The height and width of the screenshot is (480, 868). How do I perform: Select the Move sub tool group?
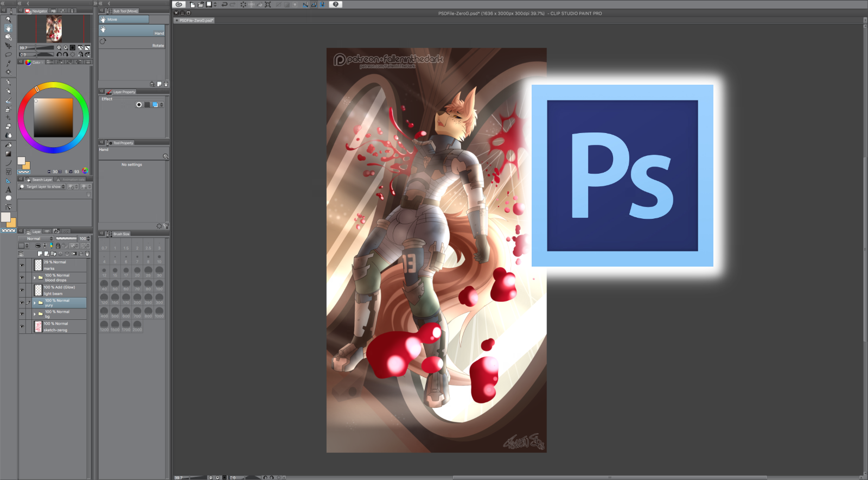(x=124, y=20)
